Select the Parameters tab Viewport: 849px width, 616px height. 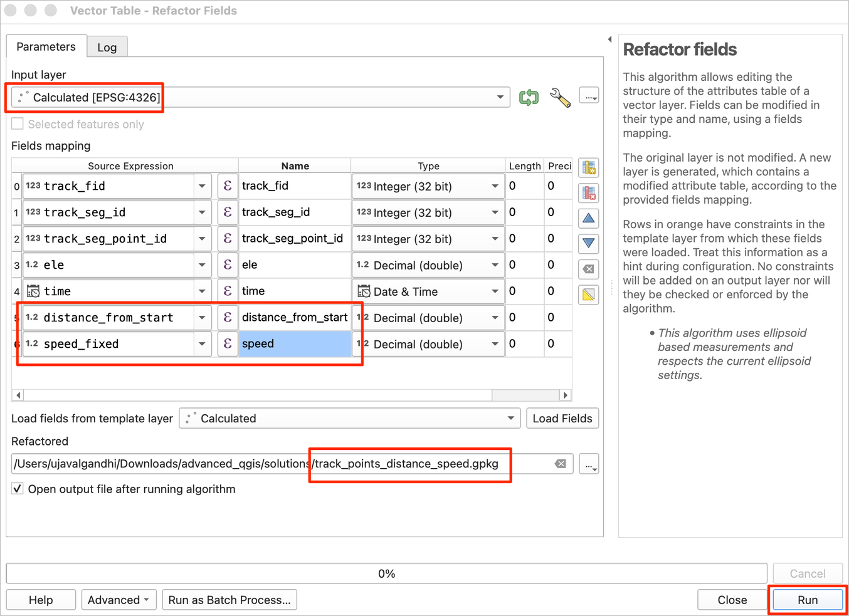pyautogui.click(x=46, y=47)
